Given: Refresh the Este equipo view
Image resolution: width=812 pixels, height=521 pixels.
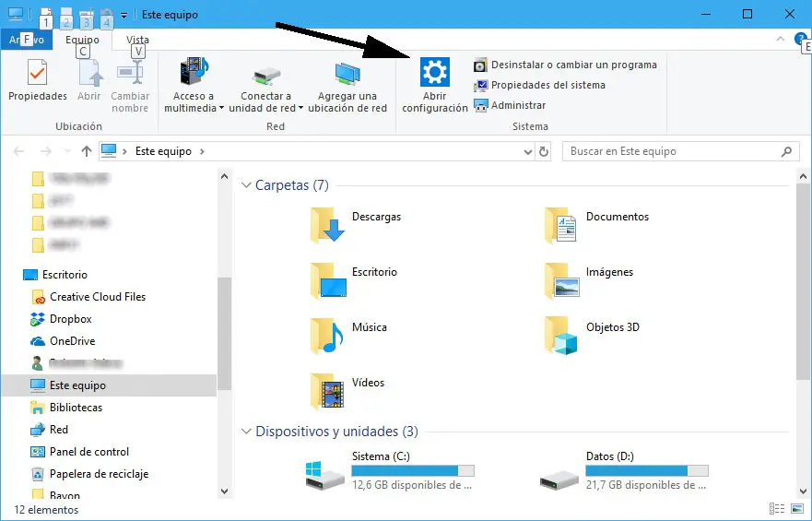Looking at the screenshot, I should [543, 151].
